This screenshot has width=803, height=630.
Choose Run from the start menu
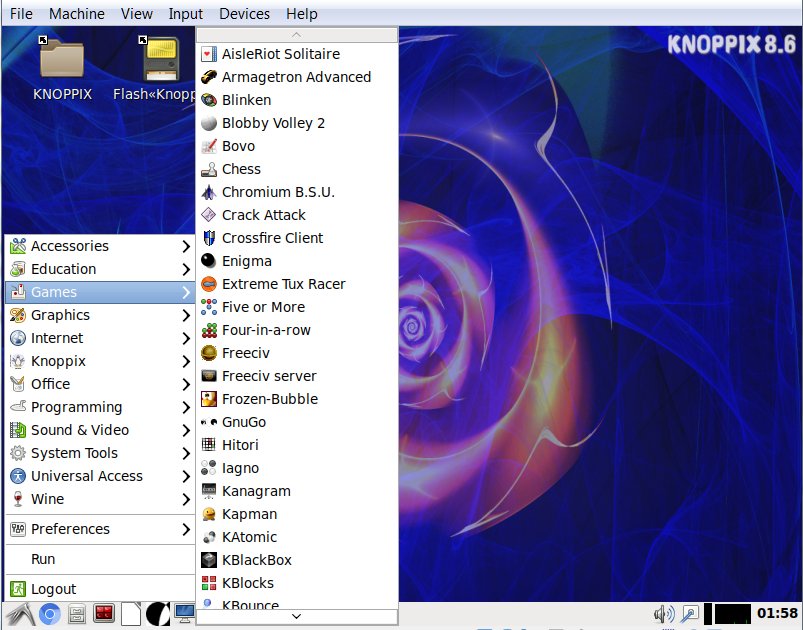(x=100, y=559)
